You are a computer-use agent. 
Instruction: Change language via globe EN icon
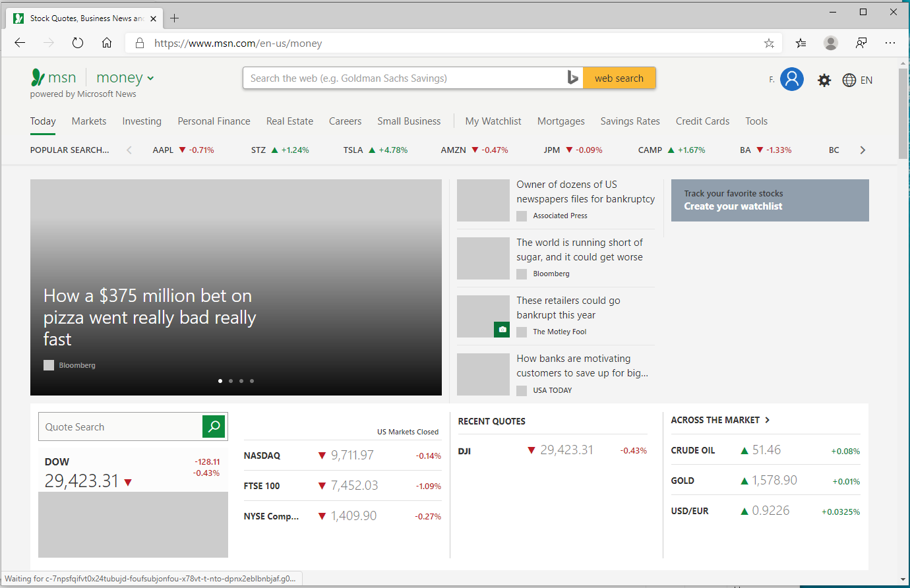tap(857, 80)
